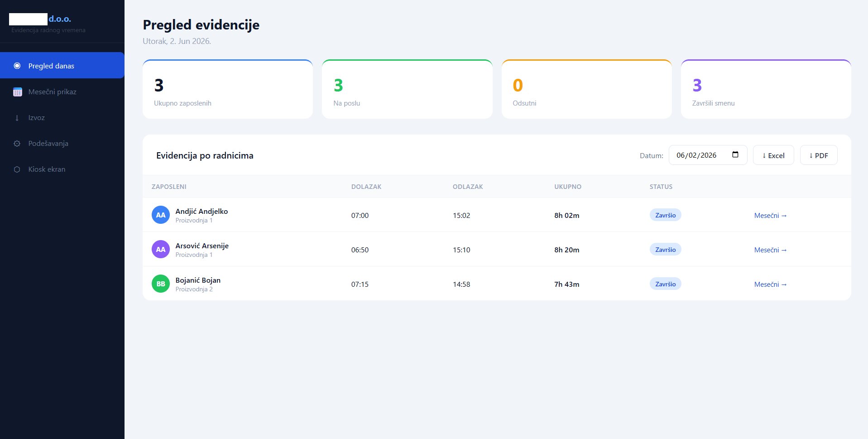Image resolution: width=868 pixels, height=439 pixels.
Task: Click the purple AA avatar of Arsović Arsenije
Action: coord(161,249)
